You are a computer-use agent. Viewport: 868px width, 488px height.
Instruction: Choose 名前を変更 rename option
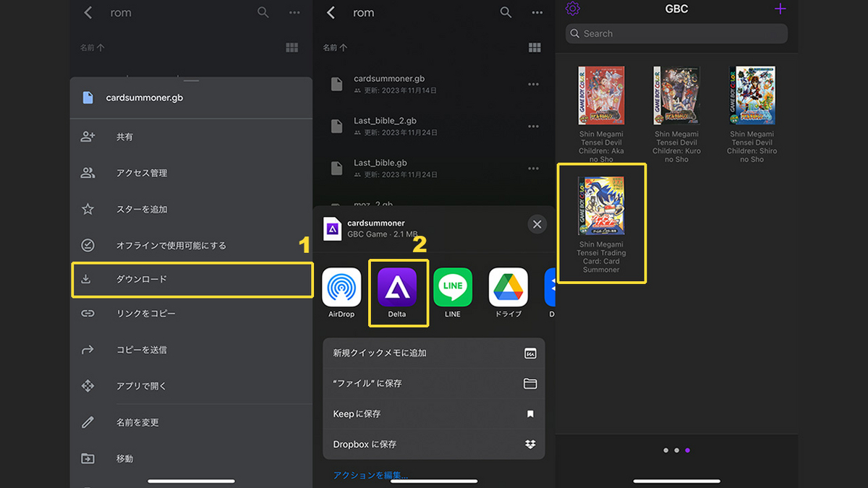[192, 422]
